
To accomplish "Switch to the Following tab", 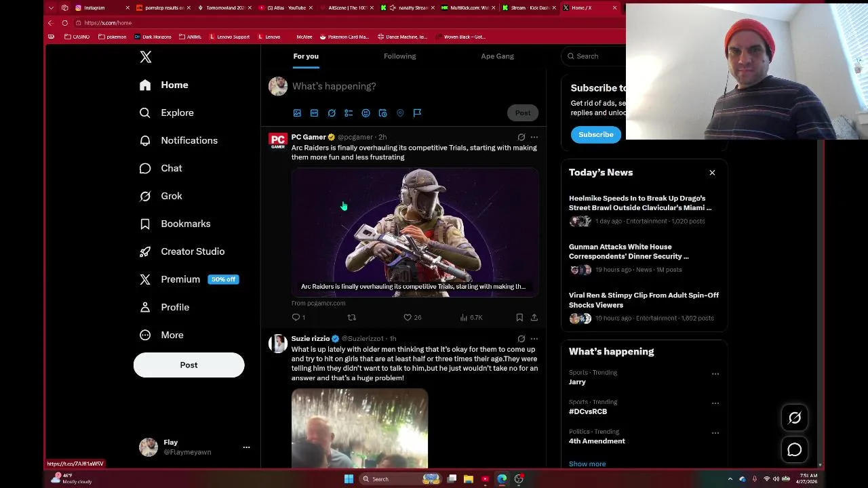I will 399,56.
